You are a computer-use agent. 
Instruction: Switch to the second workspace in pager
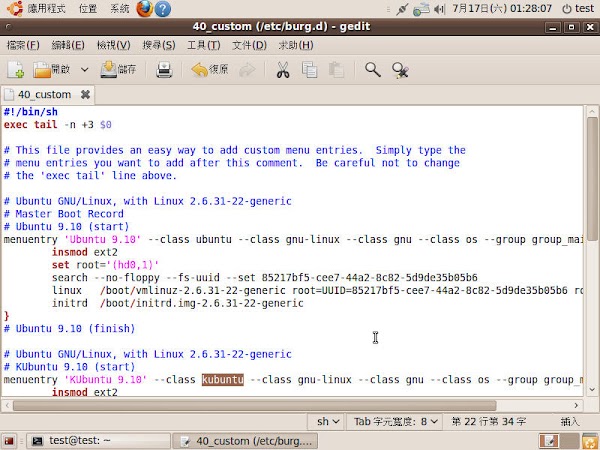(x=569, y=441)
